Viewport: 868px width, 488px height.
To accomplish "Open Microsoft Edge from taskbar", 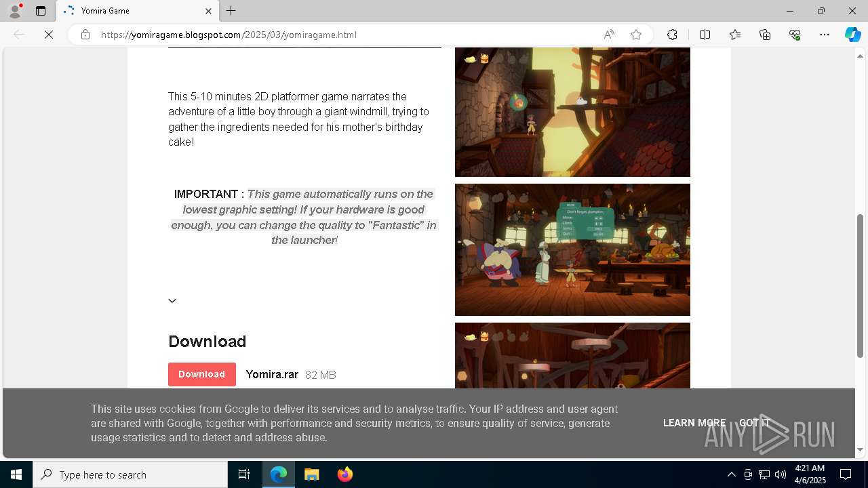I will pyautogui.click(x=279, y=474).
